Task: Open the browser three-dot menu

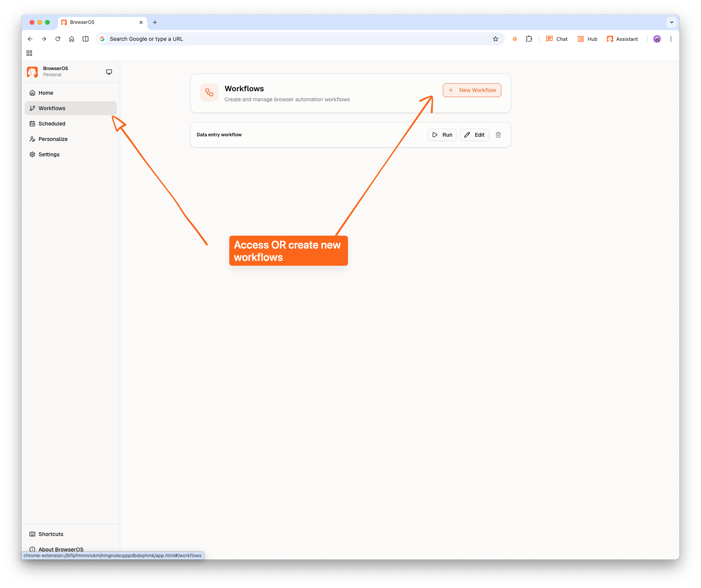Action: click(671, 39)
